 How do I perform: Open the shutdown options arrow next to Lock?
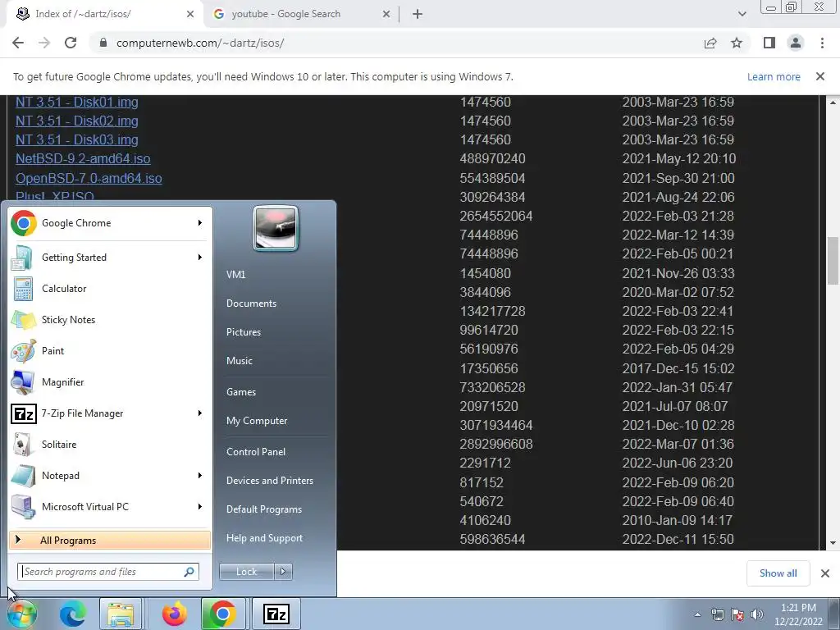[283, 572]
